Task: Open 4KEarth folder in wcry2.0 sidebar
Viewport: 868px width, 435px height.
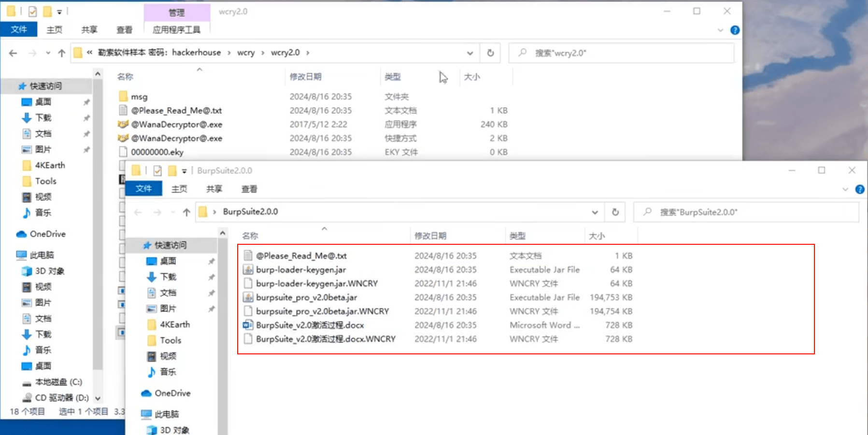Action: [x=44, y=166]
